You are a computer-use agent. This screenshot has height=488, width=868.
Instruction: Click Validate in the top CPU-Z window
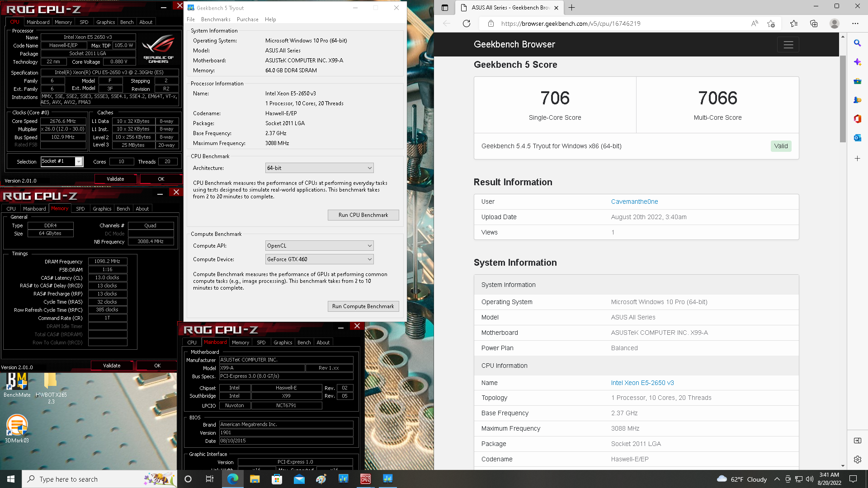tap(115, 179)
